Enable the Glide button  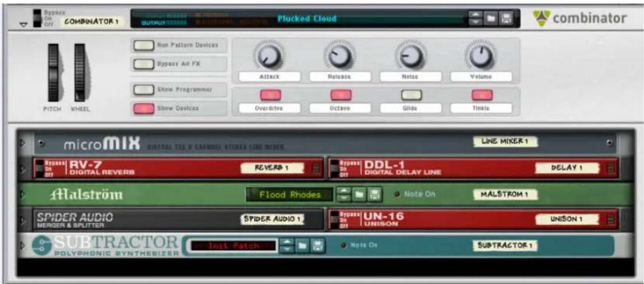point(411,95)
